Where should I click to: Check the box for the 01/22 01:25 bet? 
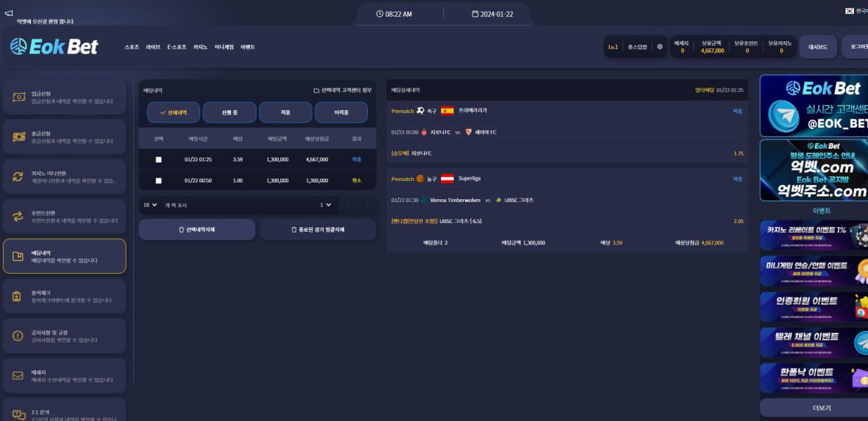point(159,160)
